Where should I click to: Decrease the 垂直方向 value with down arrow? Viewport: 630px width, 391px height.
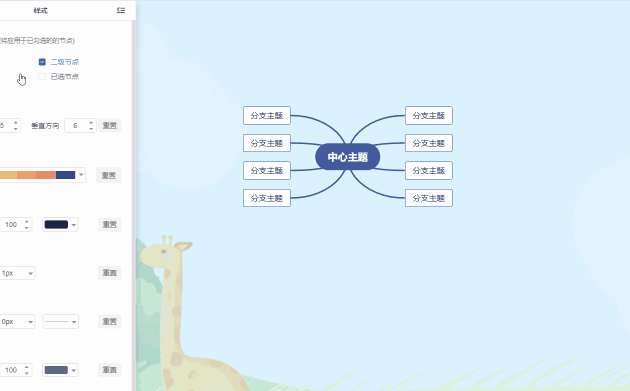tap(91, 129)
